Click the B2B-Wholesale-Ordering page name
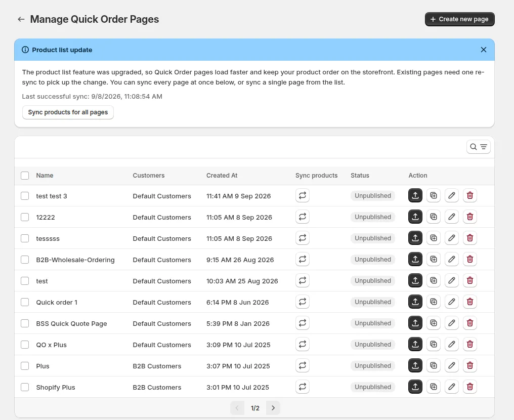This screenshot has width=514, height=420. point(75,260)
